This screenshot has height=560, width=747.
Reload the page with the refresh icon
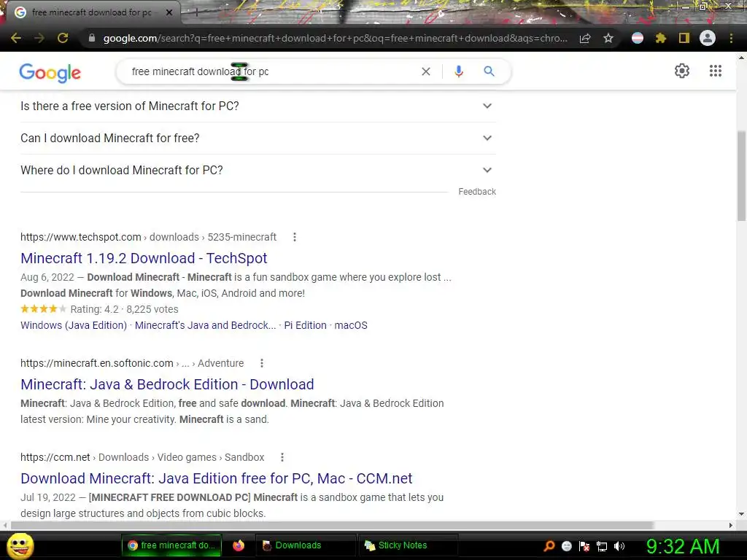click(x=63, y=38)
